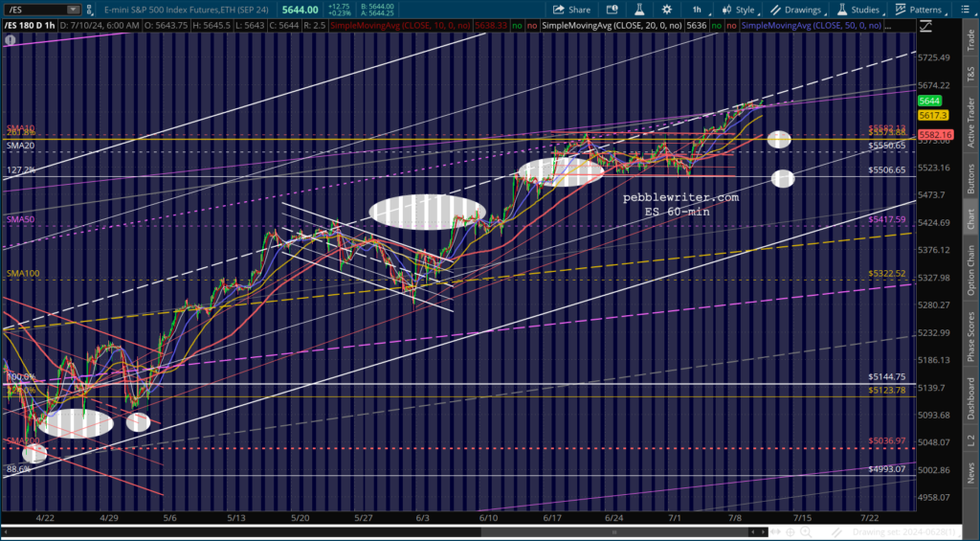Click the 7/15 date on the time axis

click(803, 518)
